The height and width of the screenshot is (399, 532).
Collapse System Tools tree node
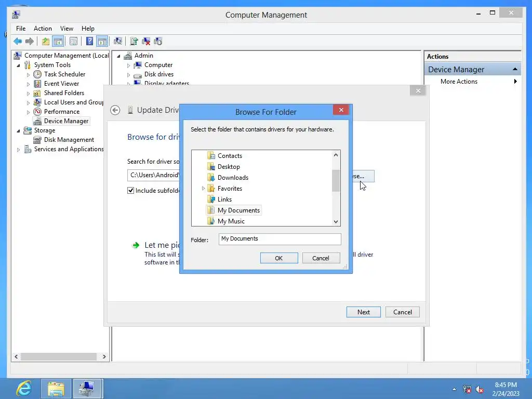[x=18, y=65]
